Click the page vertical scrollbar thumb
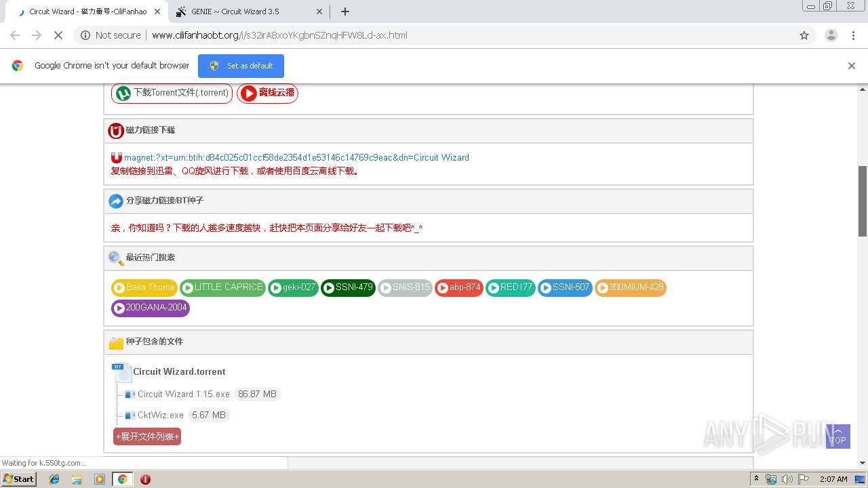Image resolution: width=868 pixels, height=488 pixels. [863, 201]
